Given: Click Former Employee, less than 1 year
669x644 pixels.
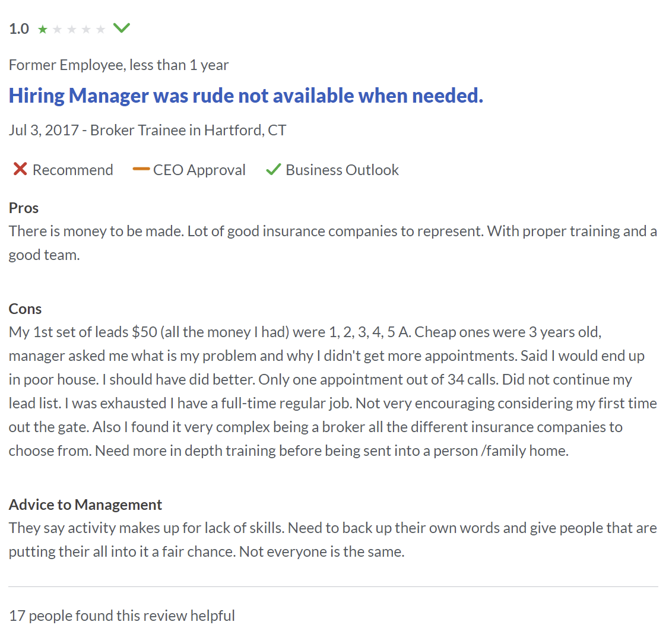Looking at the screenshot, I should pos(119,65).
